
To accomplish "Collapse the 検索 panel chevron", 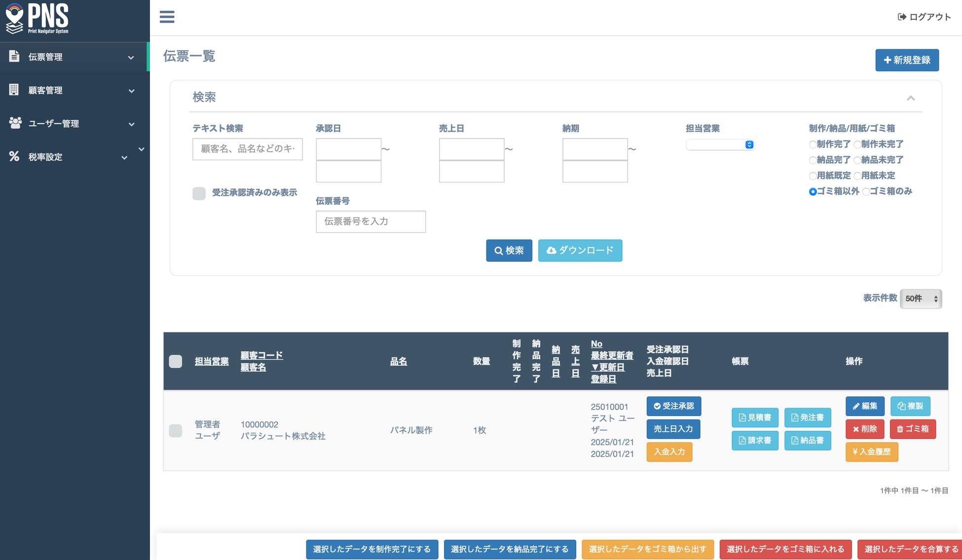I will [911, 98].
